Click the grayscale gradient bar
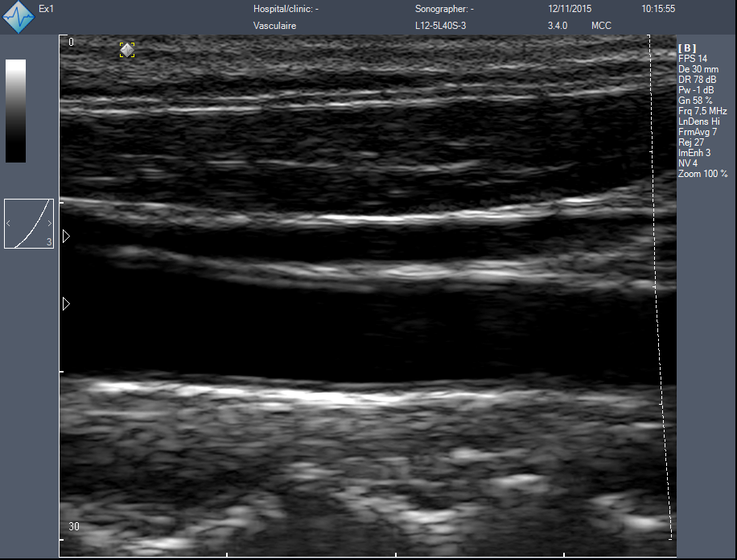The height and width of the screenshot is (560, 737). coord(15,111)
